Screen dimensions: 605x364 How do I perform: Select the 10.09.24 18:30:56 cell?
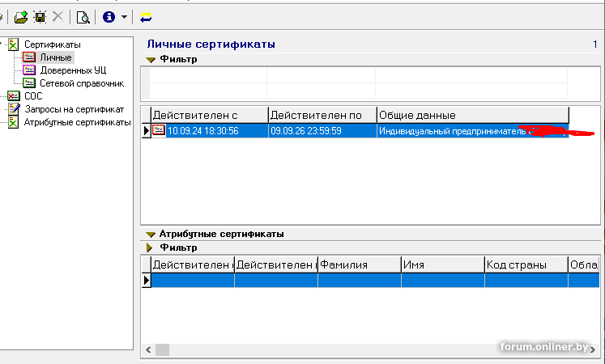pos(210,130)
